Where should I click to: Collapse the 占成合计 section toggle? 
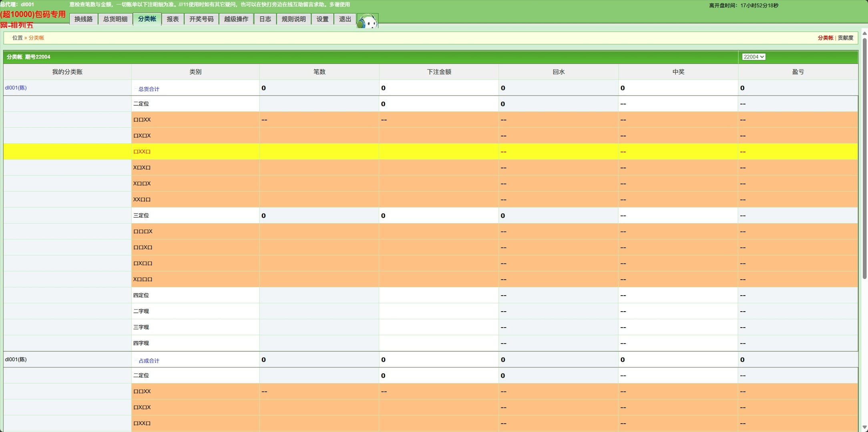tap(136, 360)
